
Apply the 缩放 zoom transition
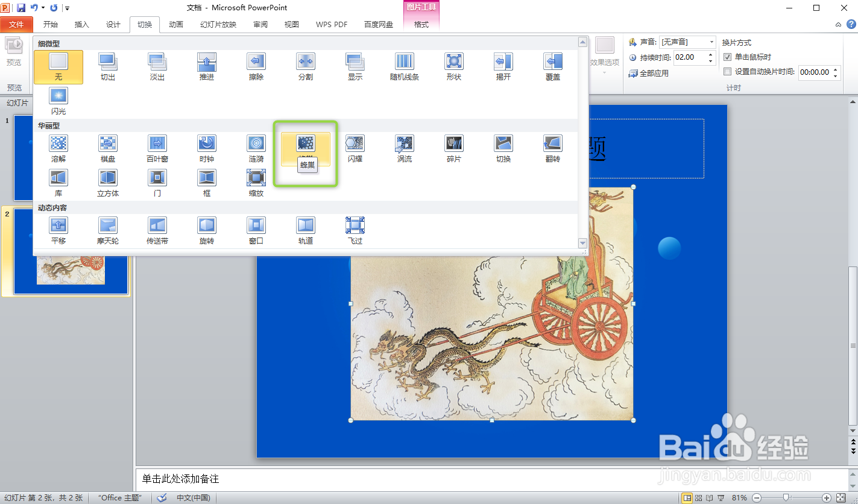[x=256, y=183]
